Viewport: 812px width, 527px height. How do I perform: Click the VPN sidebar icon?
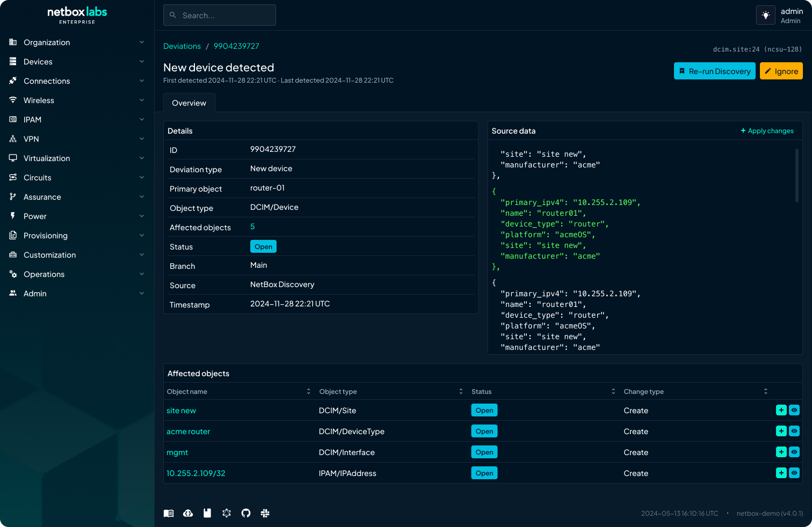13,138
